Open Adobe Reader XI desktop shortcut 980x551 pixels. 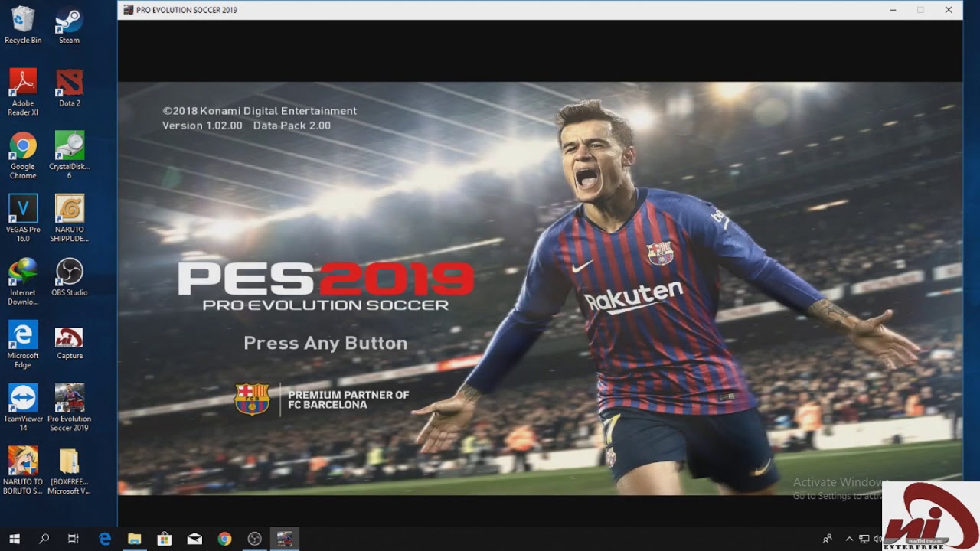23,93
